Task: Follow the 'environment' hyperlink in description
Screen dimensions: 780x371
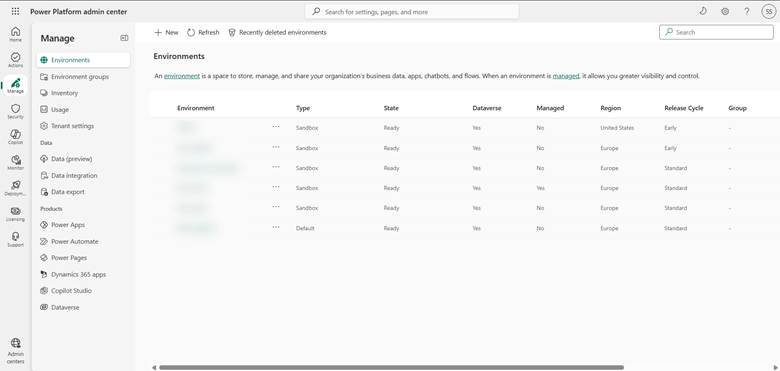Action: (182, 76)
